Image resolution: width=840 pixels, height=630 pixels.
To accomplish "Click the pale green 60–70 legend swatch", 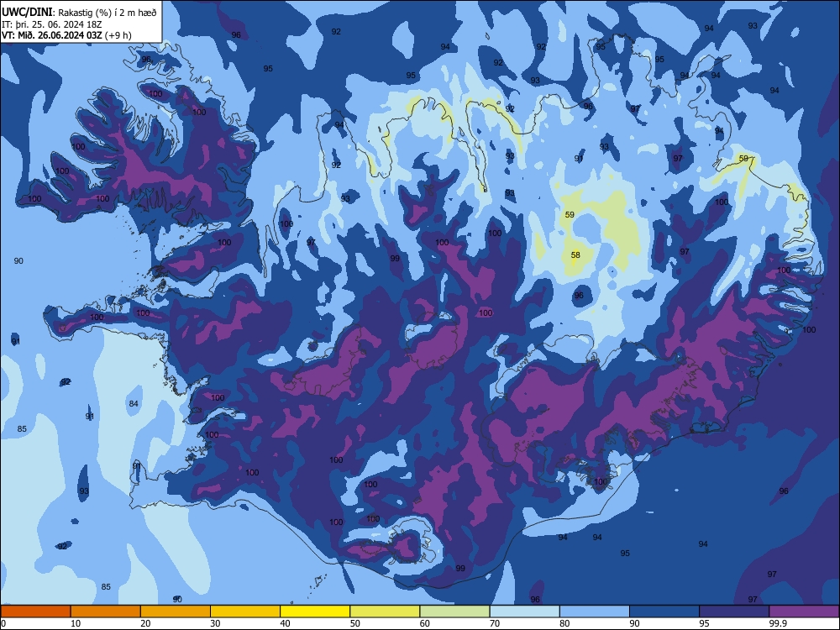I will tap(454, 612).
